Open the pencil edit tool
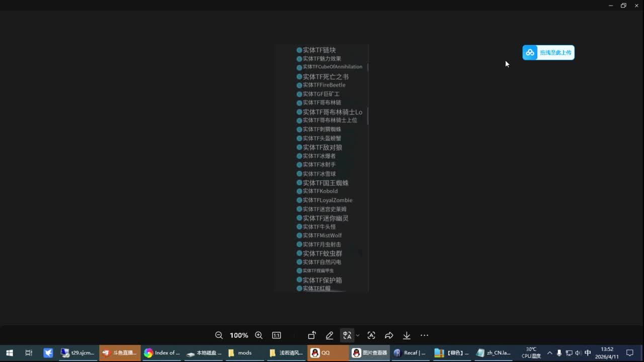The height and width of the screenshot is (362, 644). pos(330,335)
